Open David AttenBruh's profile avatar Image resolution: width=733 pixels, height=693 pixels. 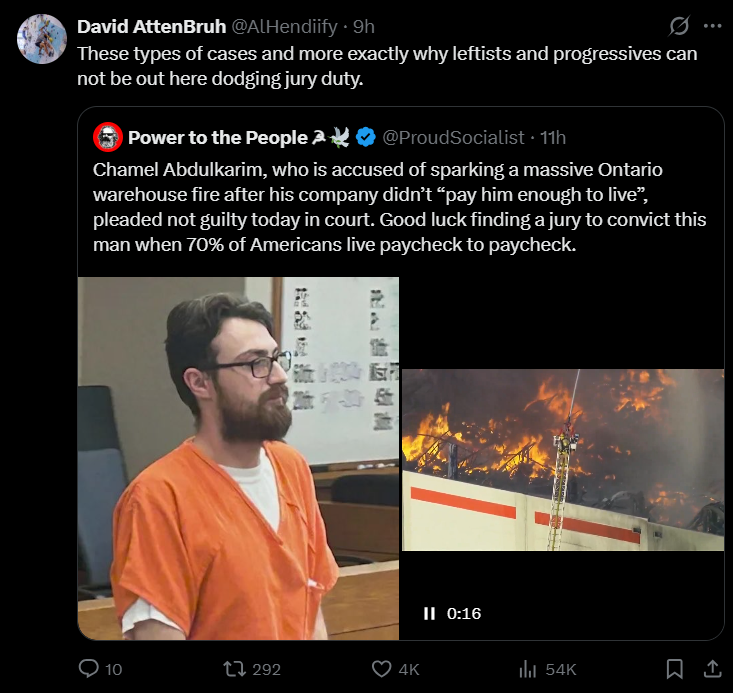(42, 39)
